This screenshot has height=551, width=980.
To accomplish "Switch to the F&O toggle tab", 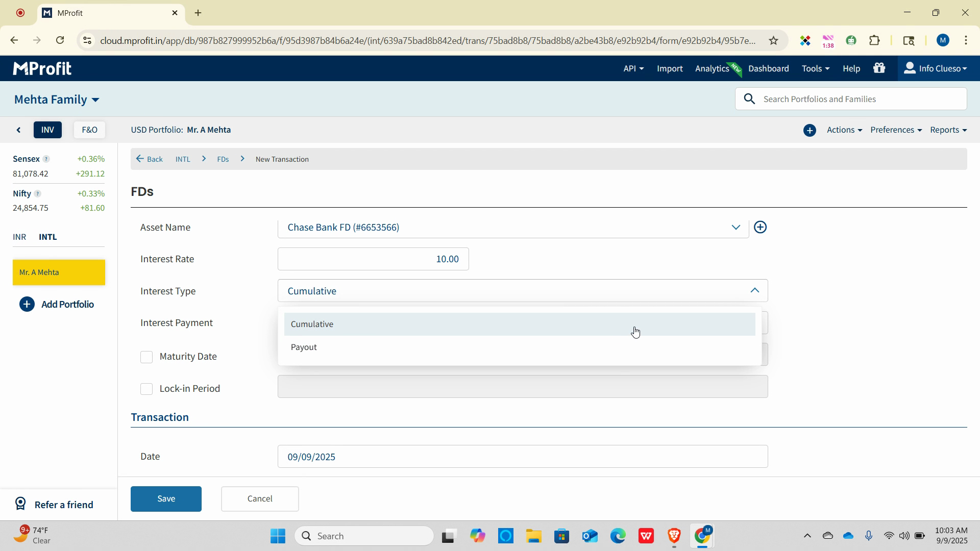I will click(89, 130).
